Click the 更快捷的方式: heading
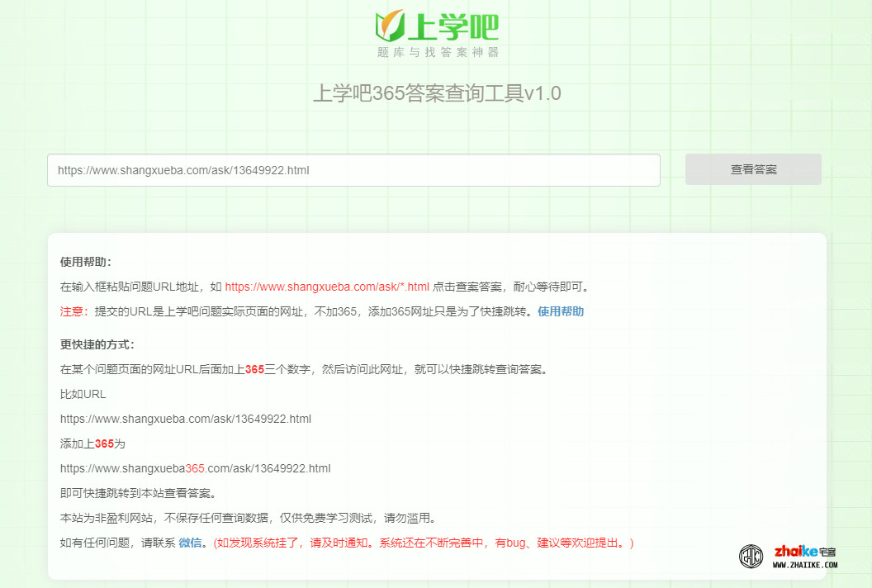This screenshot has height=588, width=872. point(97,345)
